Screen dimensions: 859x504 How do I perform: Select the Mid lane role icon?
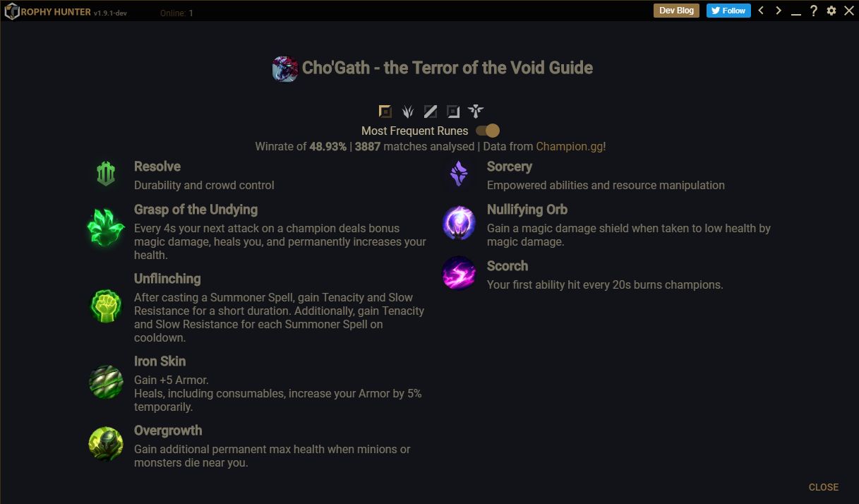[431, 112]
